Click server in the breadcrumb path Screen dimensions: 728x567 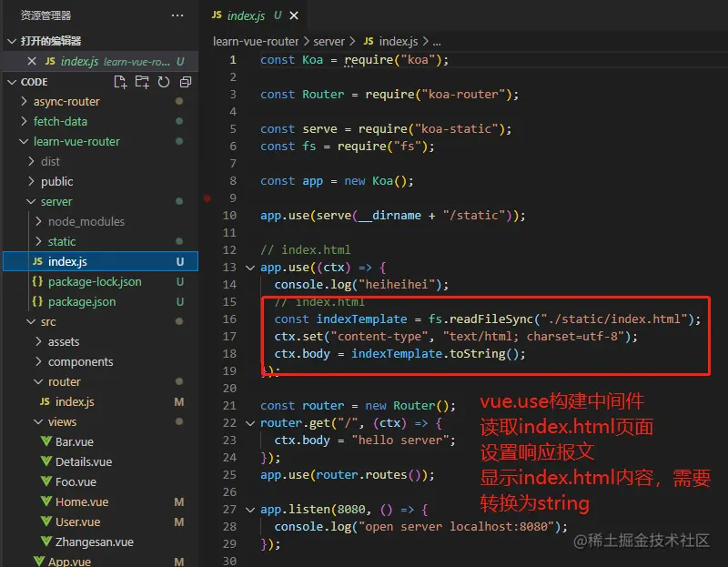[329, 41]
